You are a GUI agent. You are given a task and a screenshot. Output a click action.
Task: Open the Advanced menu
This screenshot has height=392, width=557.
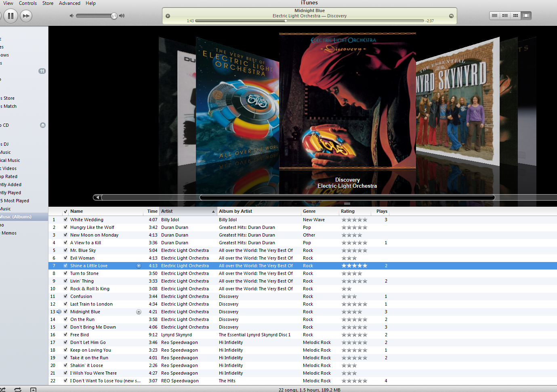69,3
